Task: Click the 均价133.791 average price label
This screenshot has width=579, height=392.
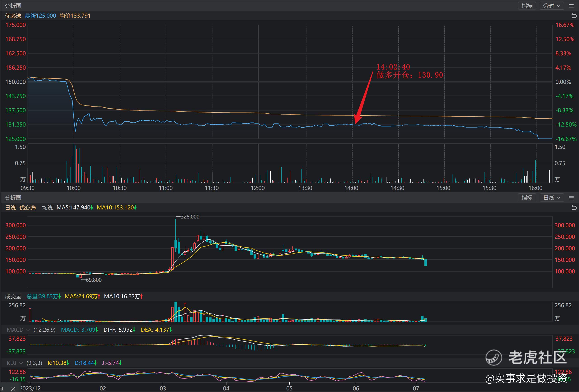Action: coord(75,16)
